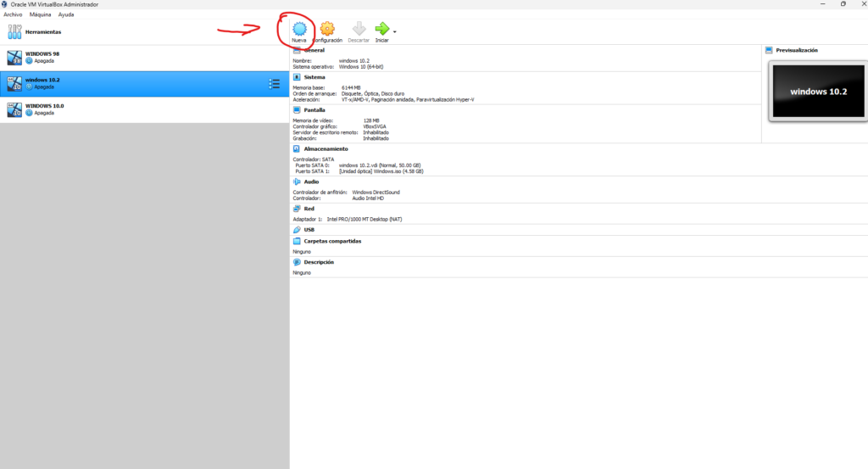Select the WINDOWS 98 virtual machine
Viewport: 868px width, 469px height.
click(x=42, y=57)
